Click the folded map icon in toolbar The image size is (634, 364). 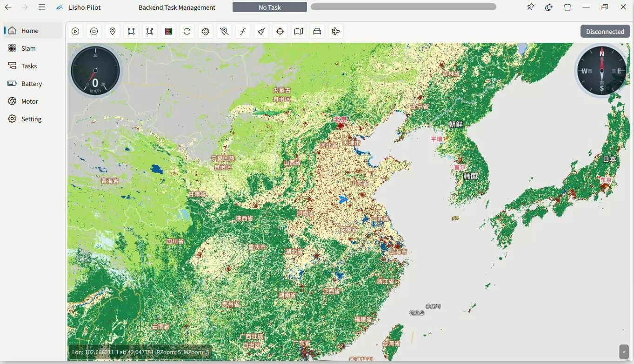click(299, 31)
